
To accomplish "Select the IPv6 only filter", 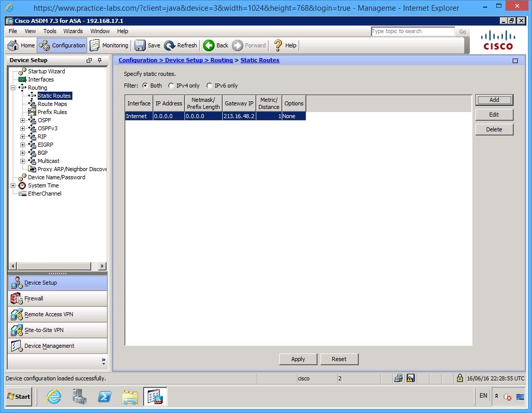I will point(209,86).
